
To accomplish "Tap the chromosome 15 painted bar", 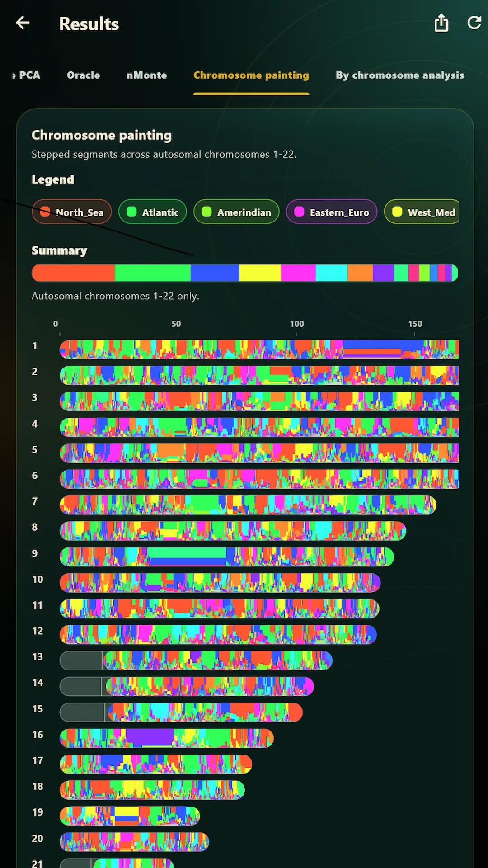I will coord(181,712).
